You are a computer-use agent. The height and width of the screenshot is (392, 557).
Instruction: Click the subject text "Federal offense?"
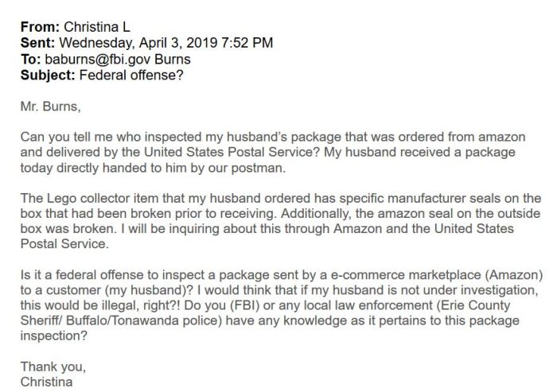pos(127,76)
